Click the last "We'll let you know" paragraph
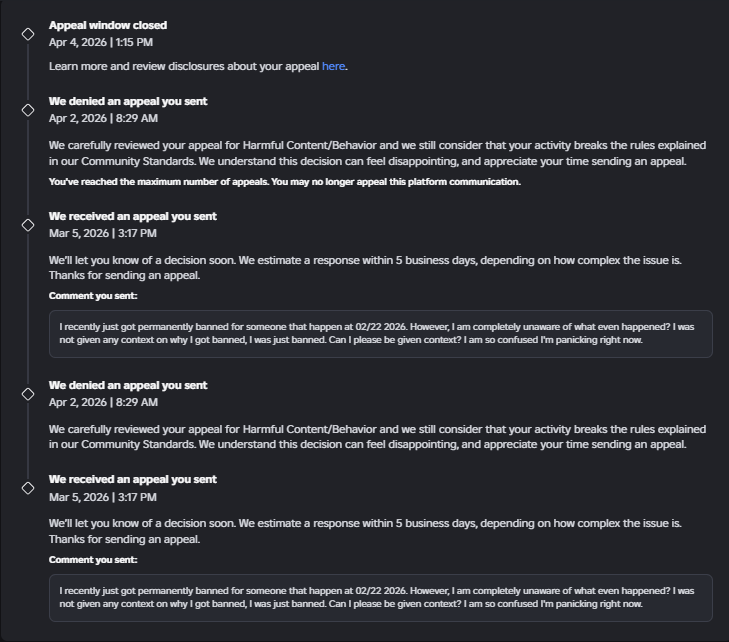 click(x=365, y=531)
